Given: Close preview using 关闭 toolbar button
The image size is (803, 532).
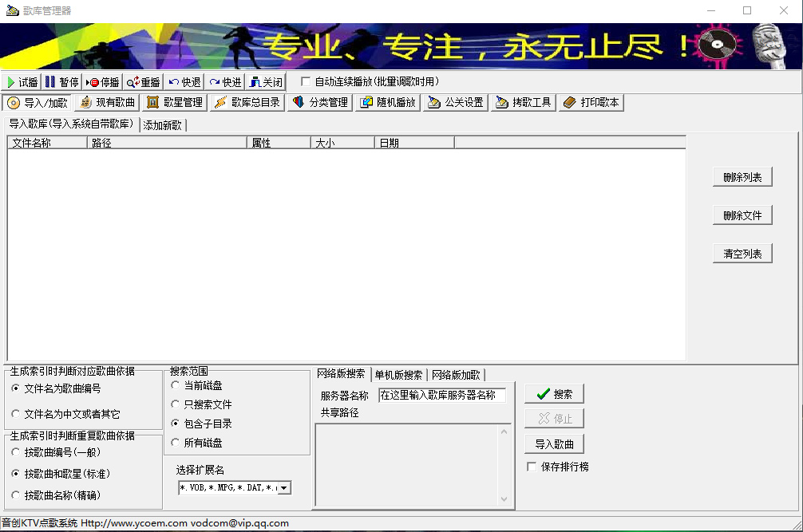Looking at the screenshot, I should tap(267, 82).
